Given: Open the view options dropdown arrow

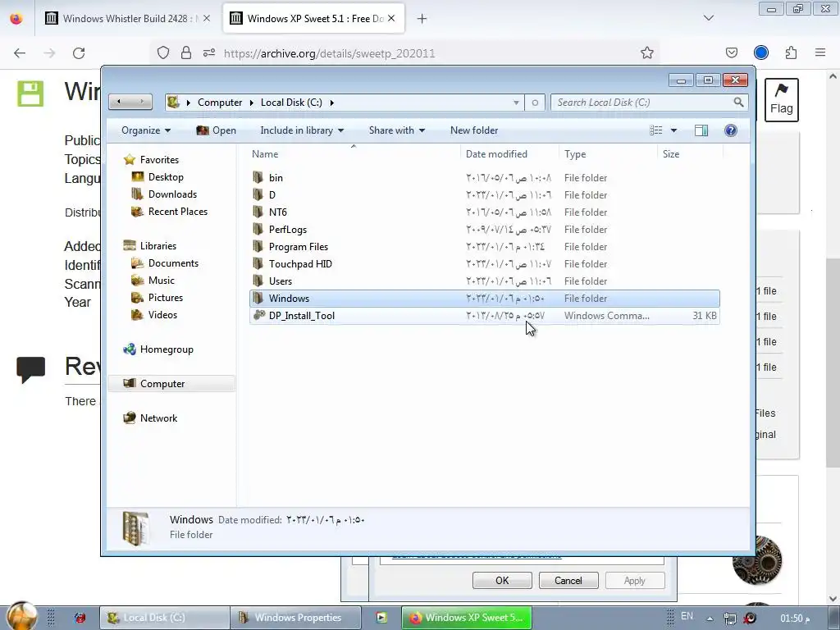Looking at the screenshot, I should (673, 130).
